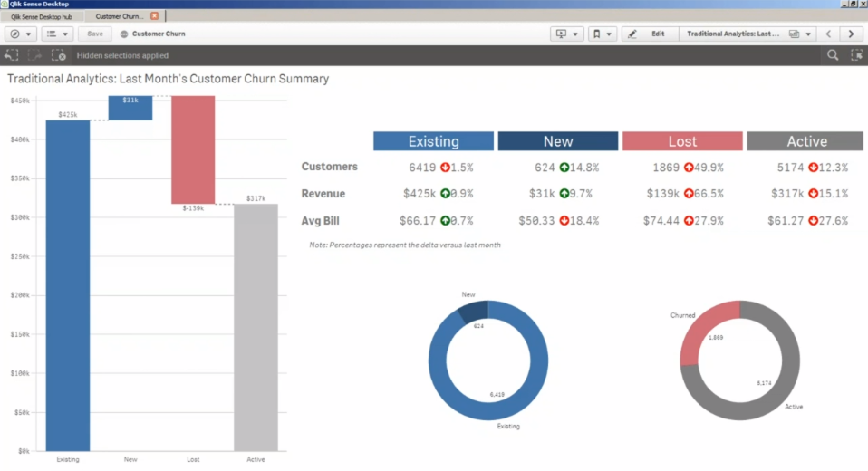Click the Save button

[95, 34]
